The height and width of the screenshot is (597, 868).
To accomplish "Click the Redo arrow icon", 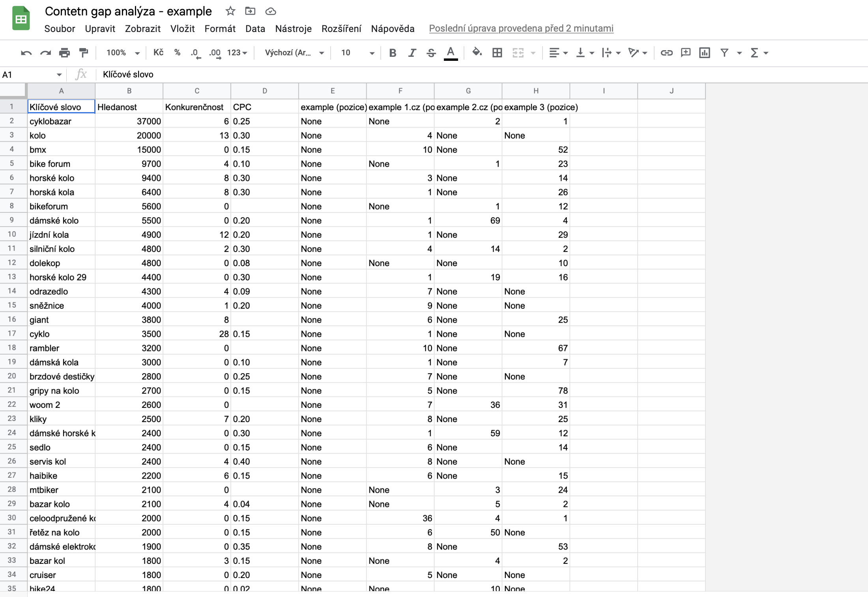I will pyautogui.click(x=45, y=53).
